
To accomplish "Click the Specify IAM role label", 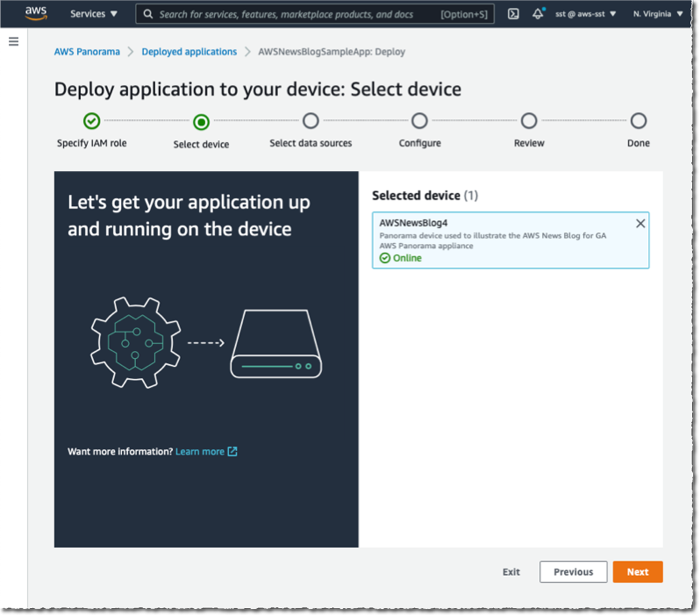I will (91, 143).
